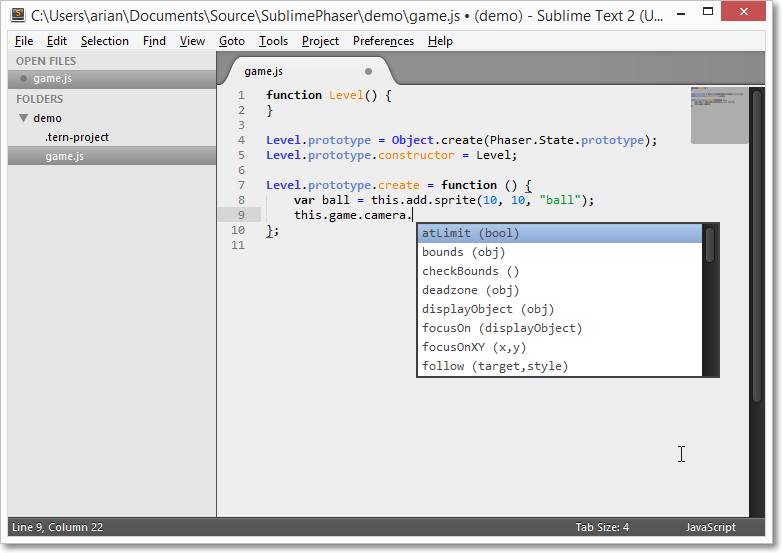Click the FOLDERS sidebar heading
Screen dimensions: 782x553
(x=39, y=99)
